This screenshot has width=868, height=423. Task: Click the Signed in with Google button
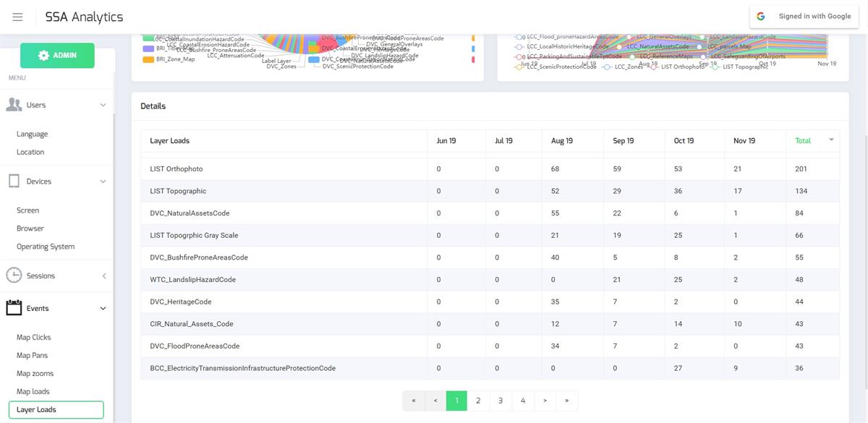coord(804,17)
